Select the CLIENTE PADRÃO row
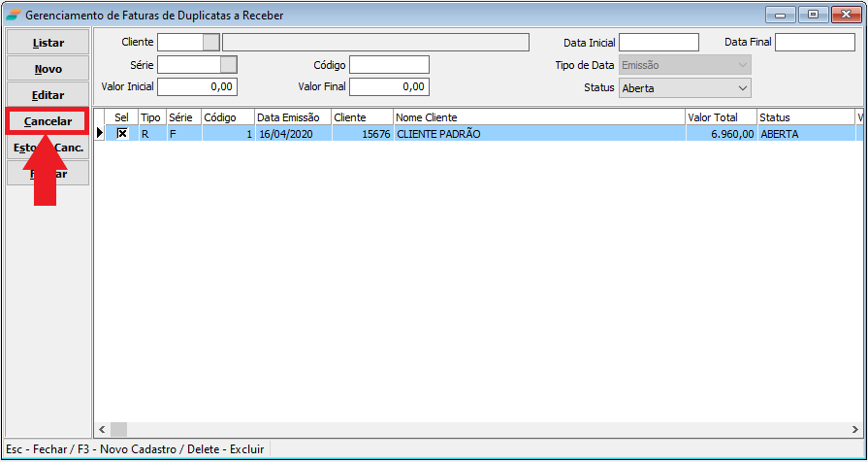Viewport: 868px width, 462px height. pos(538,134)
